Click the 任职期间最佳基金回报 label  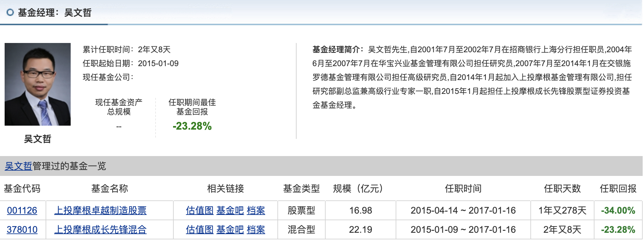192,107
